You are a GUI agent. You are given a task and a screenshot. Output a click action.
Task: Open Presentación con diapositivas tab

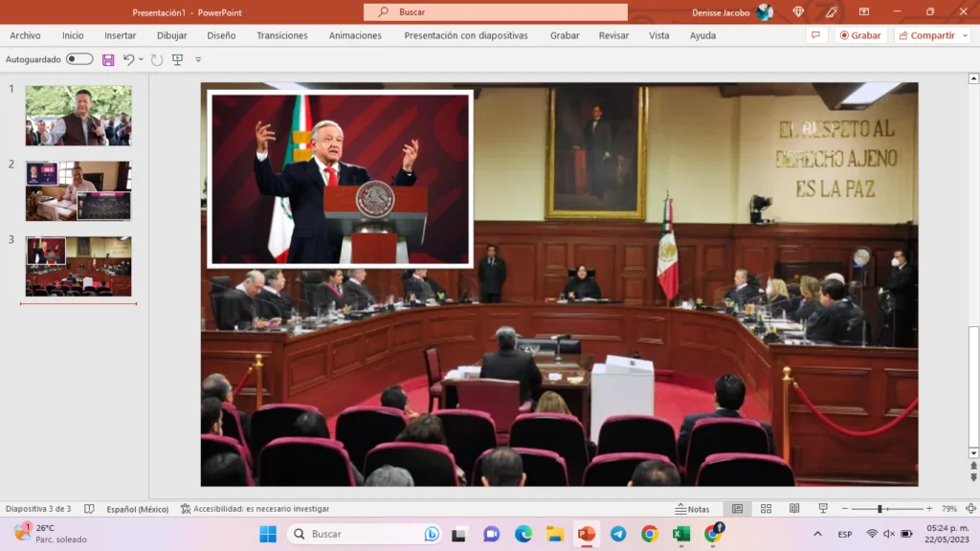click(x=466, y=35)
